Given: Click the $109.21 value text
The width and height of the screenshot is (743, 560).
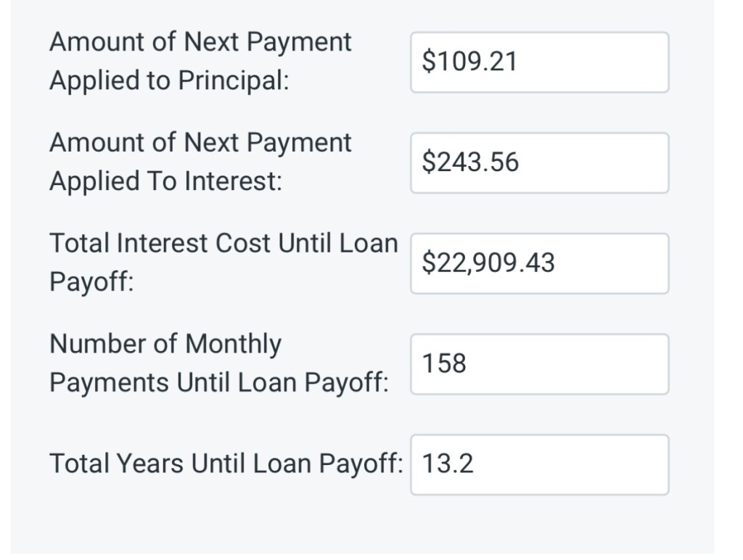Looking at the screenshot, I should 470,62.
